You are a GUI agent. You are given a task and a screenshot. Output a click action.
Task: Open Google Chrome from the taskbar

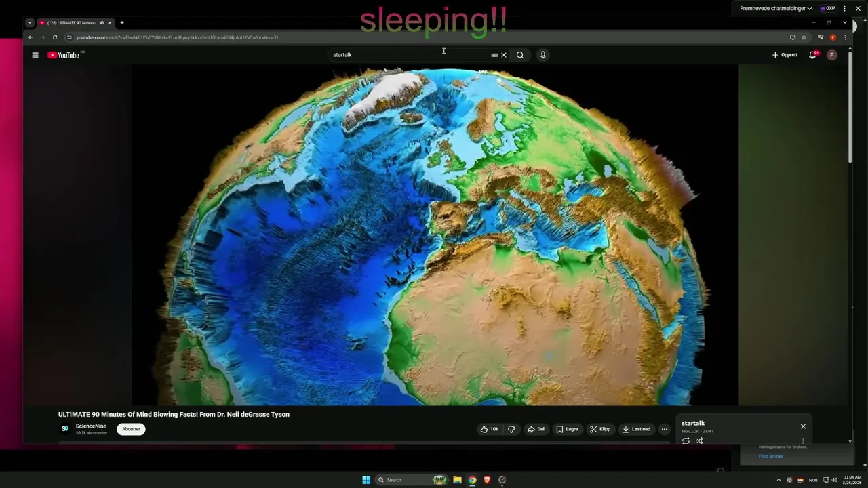coord(473,480)
